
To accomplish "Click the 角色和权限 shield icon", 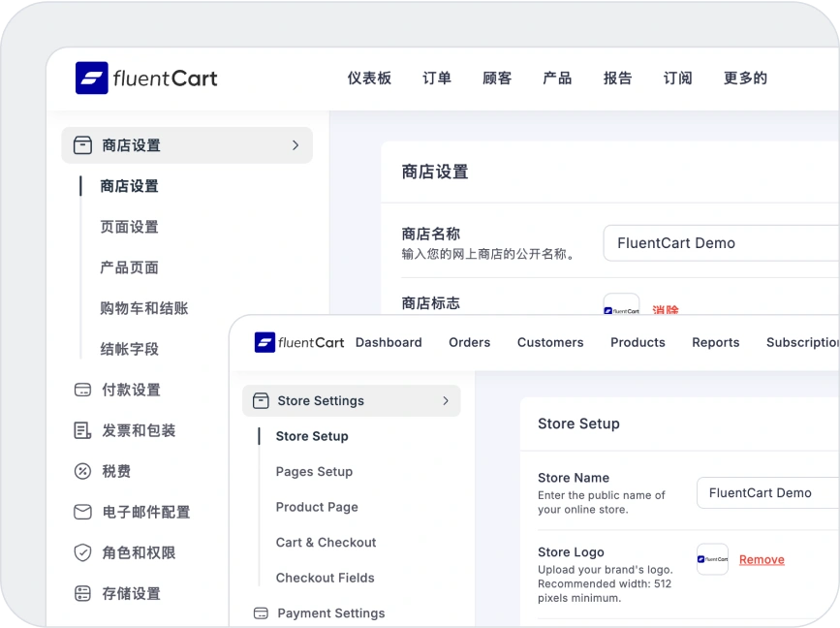I will [82, 552].
